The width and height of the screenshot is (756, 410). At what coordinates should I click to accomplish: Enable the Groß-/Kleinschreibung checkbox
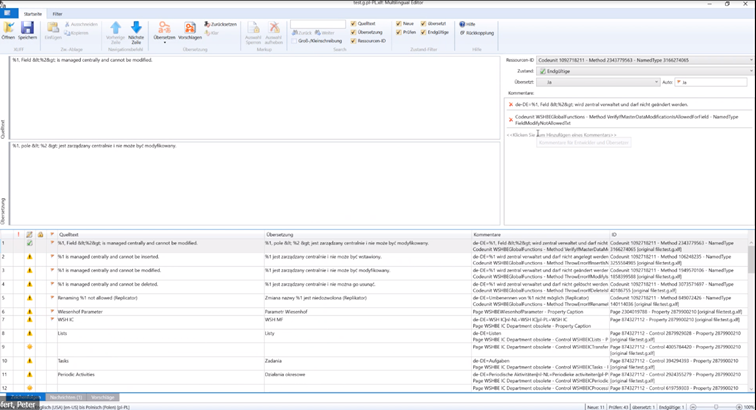pos(294,41)
